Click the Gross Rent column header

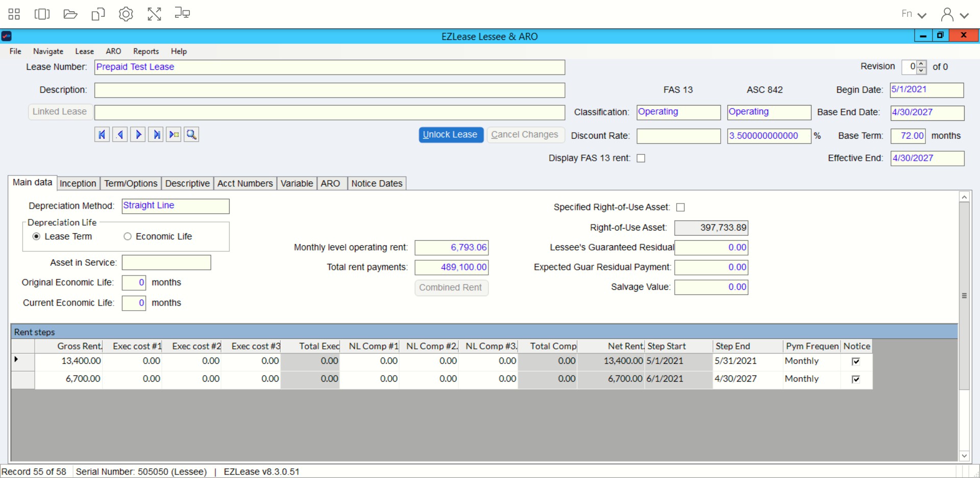[x=69, y=346]
